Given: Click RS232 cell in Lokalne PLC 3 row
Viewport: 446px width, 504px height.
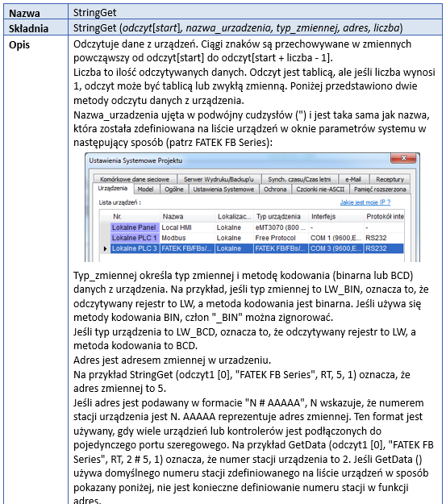Looking at the screenshot, I should coord(384,248).
